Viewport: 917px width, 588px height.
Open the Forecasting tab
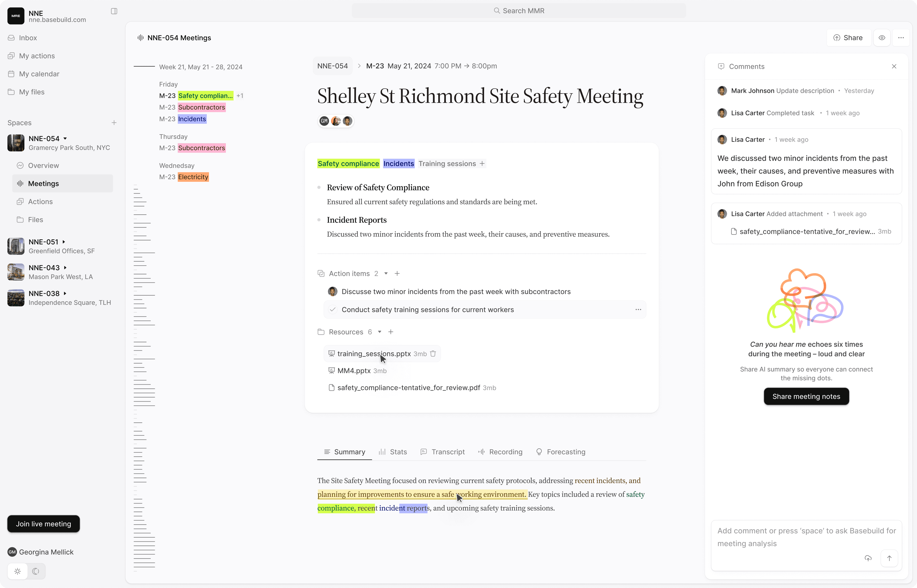(561, 452)
